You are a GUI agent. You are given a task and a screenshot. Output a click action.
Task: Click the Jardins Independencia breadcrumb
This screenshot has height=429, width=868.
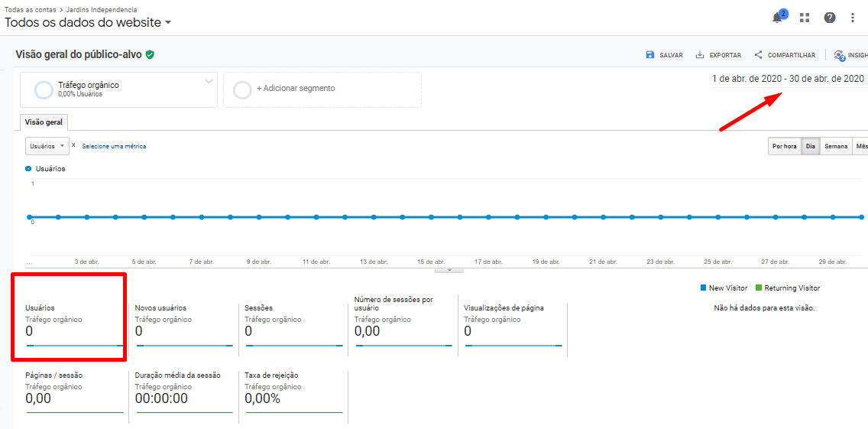pyautogui.click(x=102, y=10)
